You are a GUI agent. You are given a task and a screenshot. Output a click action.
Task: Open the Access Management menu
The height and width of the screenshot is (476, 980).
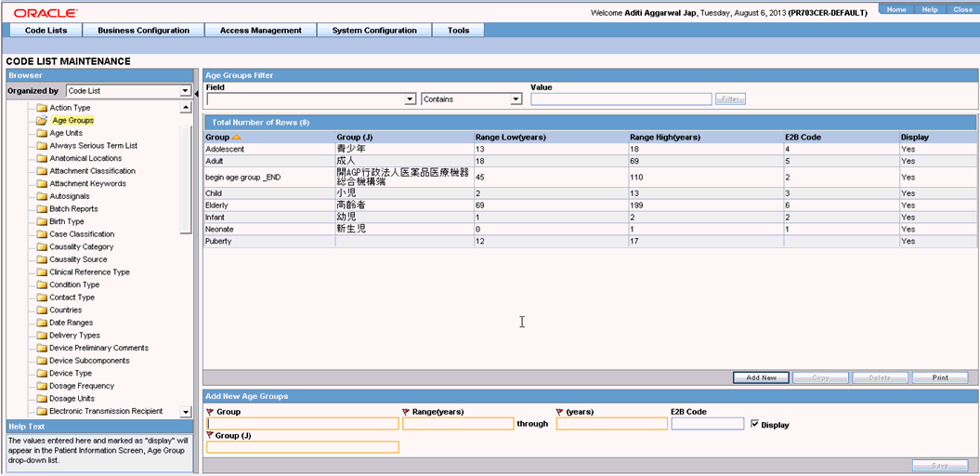click(x=261, y=30)
